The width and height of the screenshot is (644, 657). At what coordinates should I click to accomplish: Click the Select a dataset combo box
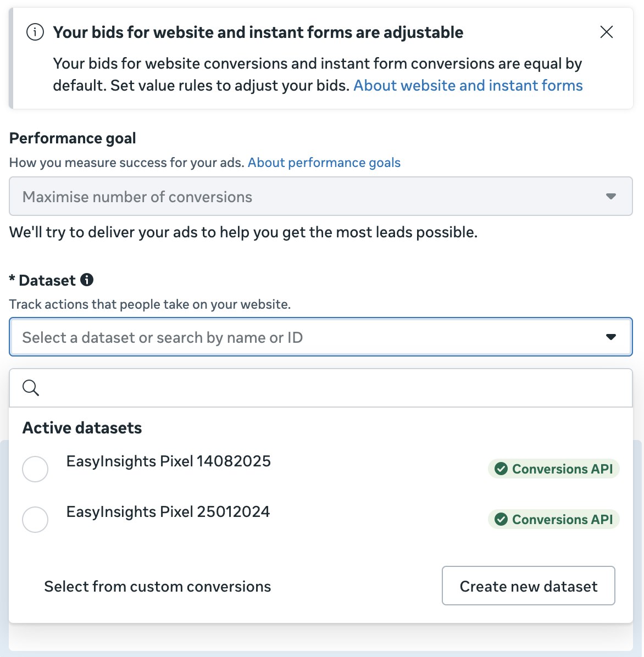308,337
